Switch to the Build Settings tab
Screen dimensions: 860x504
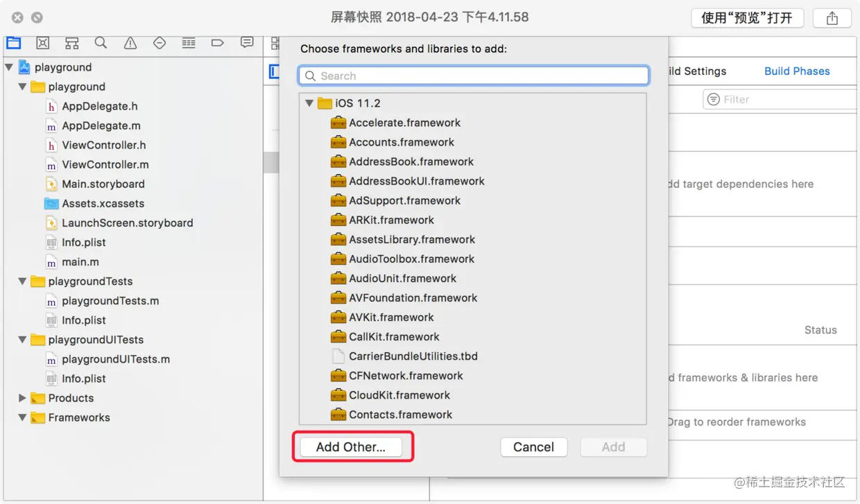pyautogui.click(x=696, y=71)
